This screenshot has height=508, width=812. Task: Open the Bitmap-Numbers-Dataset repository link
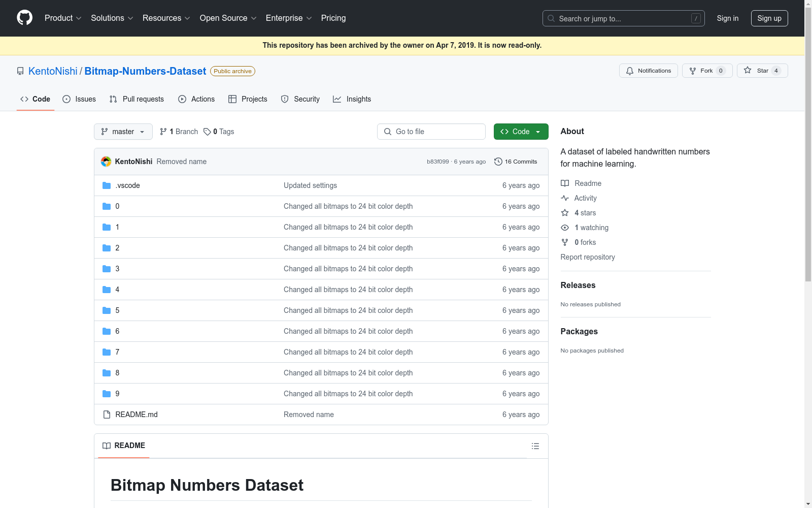tap(145, 71)
